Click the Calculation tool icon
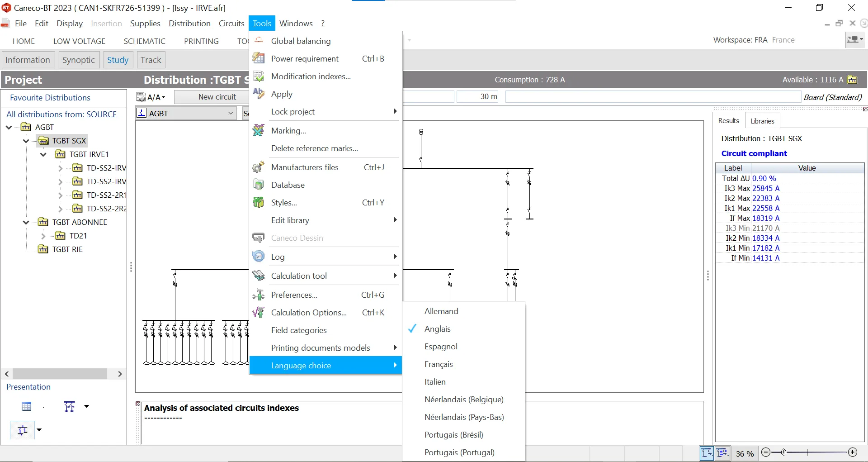Viewport: 868px width, 462px height. point(259,276)
